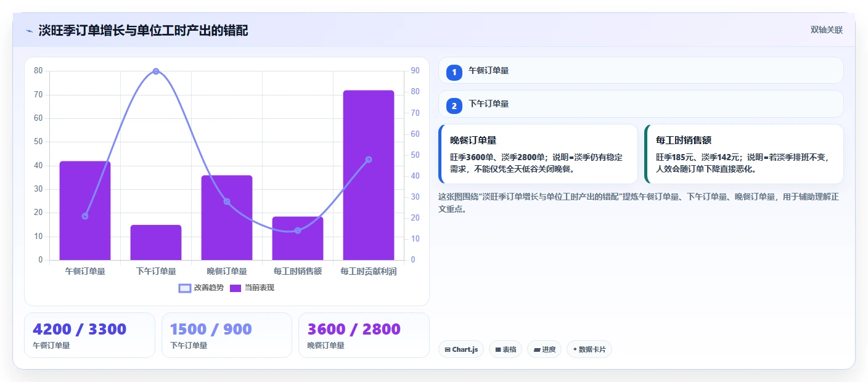Click the 双轴关联 label in header

[x=826, y=30]
